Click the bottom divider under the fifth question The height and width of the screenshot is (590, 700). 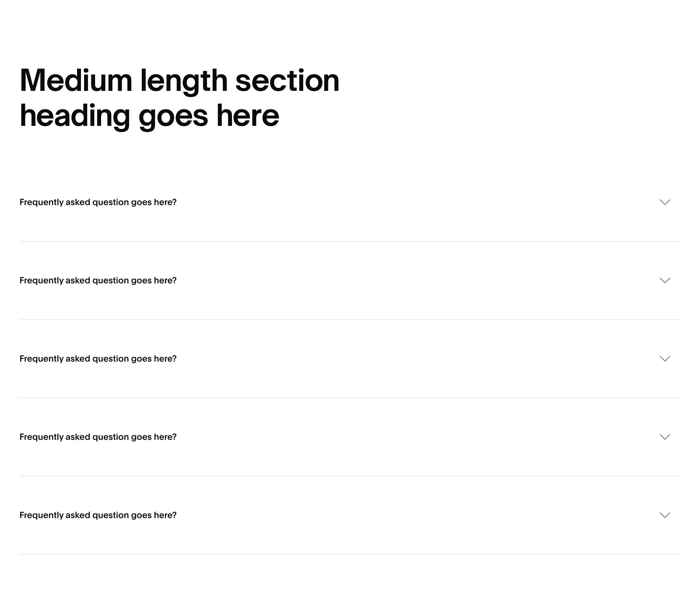[350, 554]
